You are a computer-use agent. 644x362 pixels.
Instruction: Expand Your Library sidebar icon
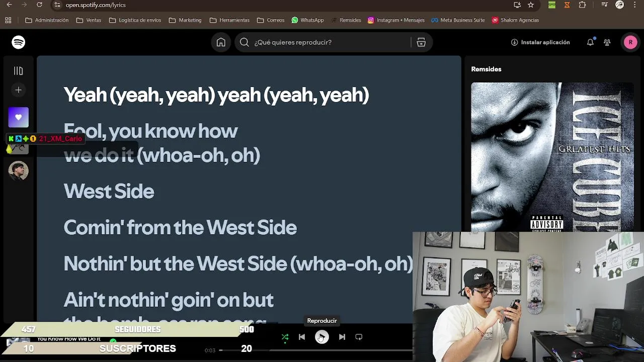[19, 71]
